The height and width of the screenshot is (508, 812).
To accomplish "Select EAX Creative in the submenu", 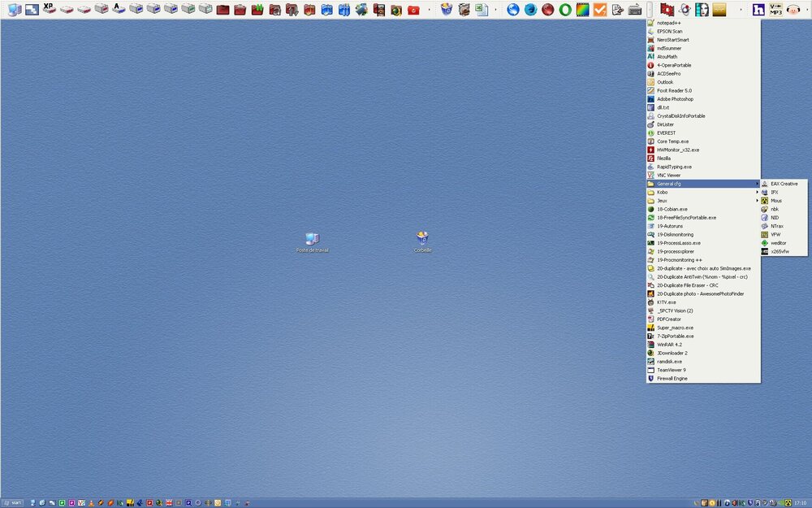I will coord(784,184).
